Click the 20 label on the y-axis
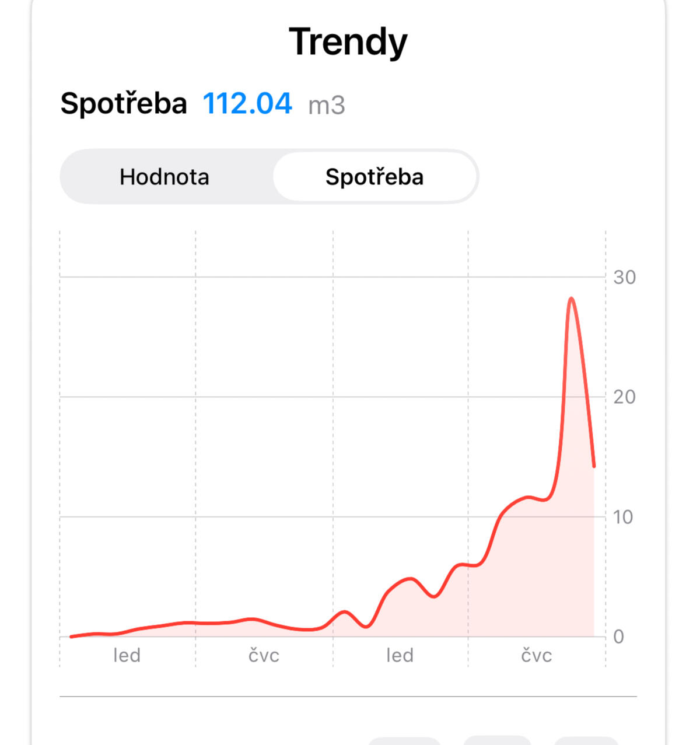Screen dimensions: 700x745 coord(624,397)
